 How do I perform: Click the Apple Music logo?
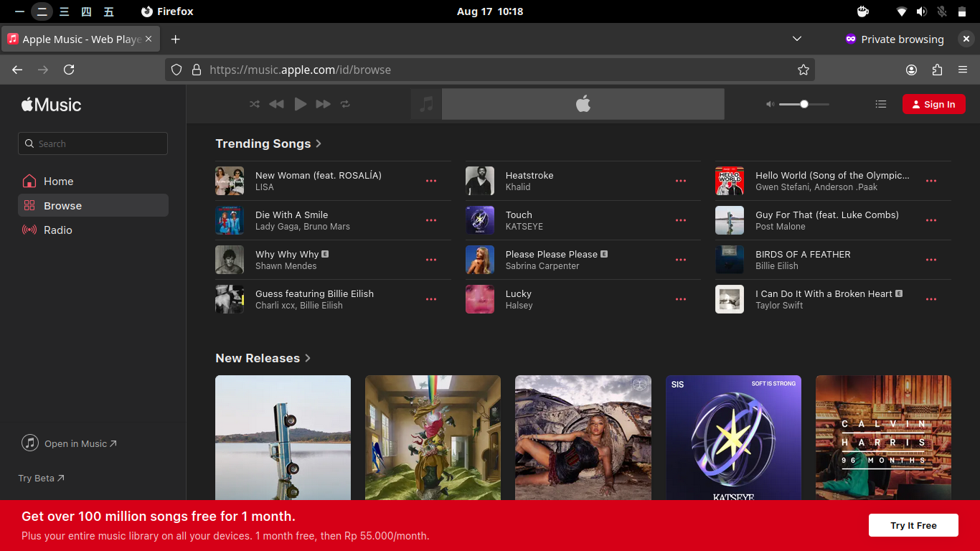coord(51,105)
